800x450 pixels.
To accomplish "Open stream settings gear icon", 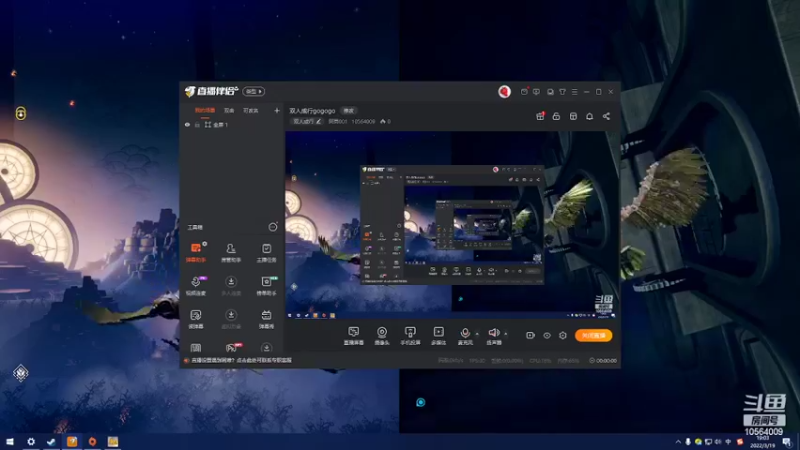I will click(x=563, y=335).
